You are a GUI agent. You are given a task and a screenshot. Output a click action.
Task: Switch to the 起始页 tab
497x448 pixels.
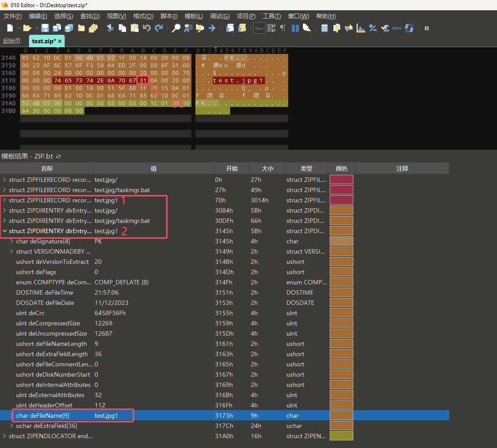click(x=12, y=41)
